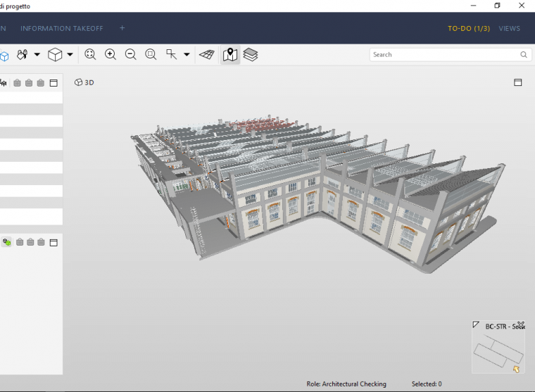Add a new layout with the plus tab
Image resolution: width=535 pixels, height=392 pixels.
point(122,28)
